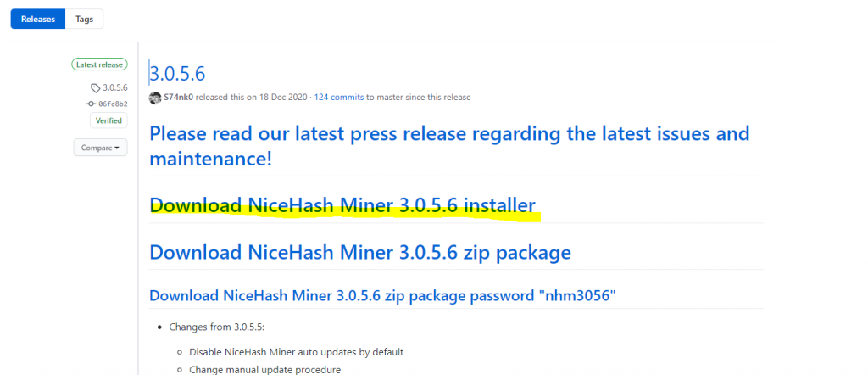This screenshot has width=868, height=375.
Task: Show the Verified signature details
Action: [x=108, y=120]
